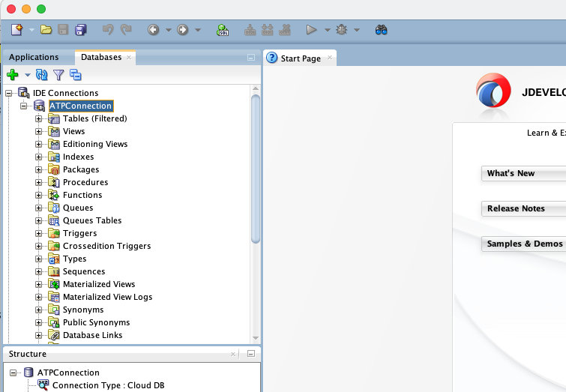The height and width of the screenshot is (392, 566).
Task: Click the Debug bug icon
Action: click(342, 29)
